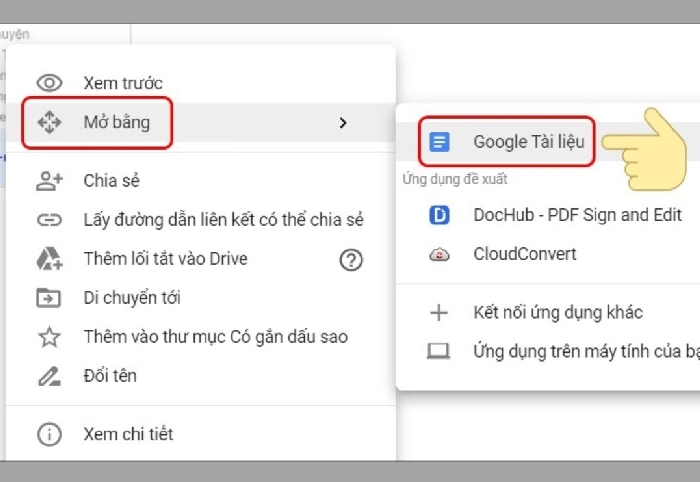Click the star icon beside Thêm vào thư mục
The height and width of the screenshot is (482, 700).
(49, 337)
